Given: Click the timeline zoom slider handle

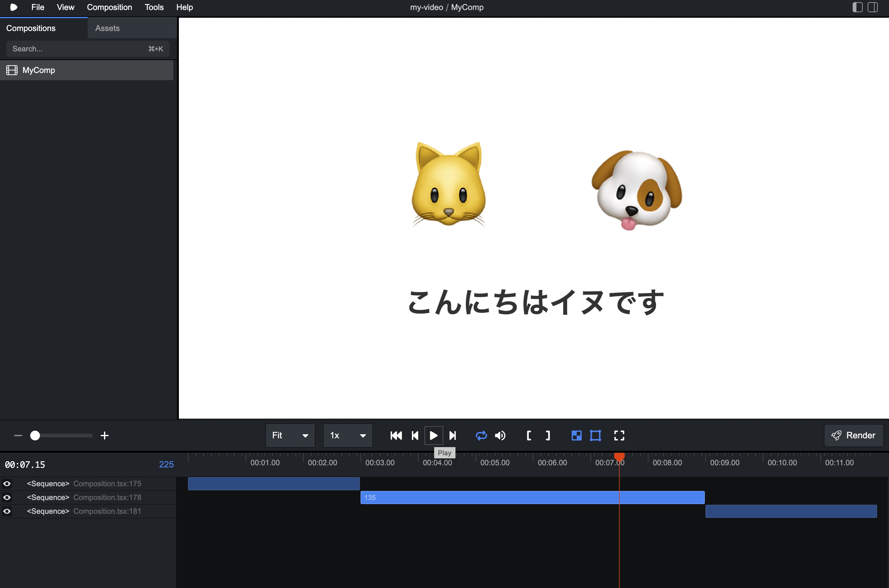Looking at the screenshot, I should click(35, 436).
